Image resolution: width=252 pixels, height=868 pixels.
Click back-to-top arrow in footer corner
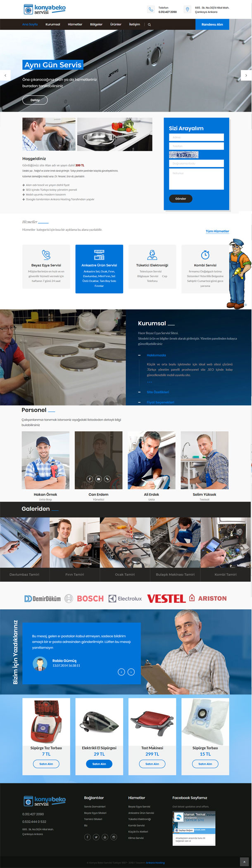coord(245,862)
